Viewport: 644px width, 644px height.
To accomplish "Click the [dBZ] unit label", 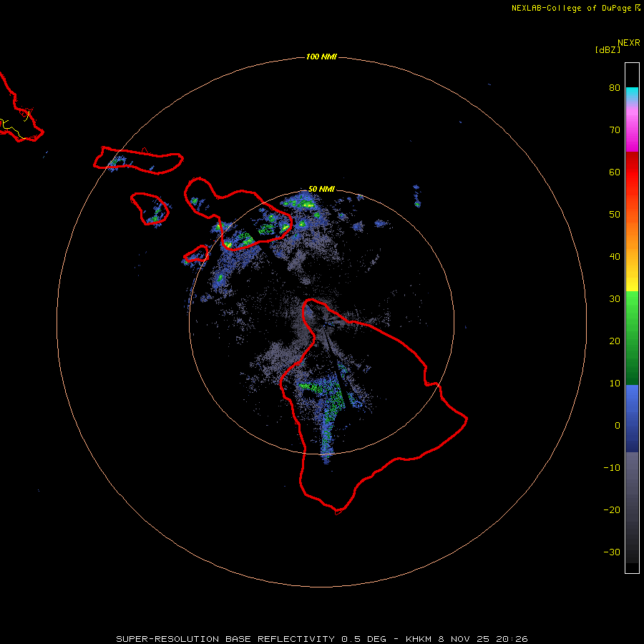I will coord(608,50).
